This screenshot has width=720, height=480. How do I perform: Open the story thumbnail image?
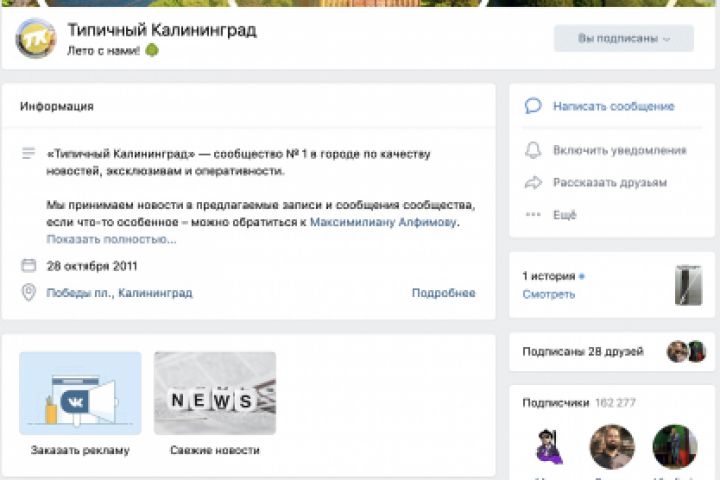(688, 285)
